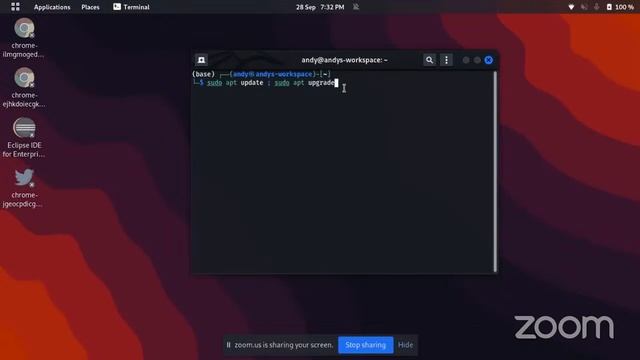Minimize the terminal window
640x360 pixels.
pos(466,60)
